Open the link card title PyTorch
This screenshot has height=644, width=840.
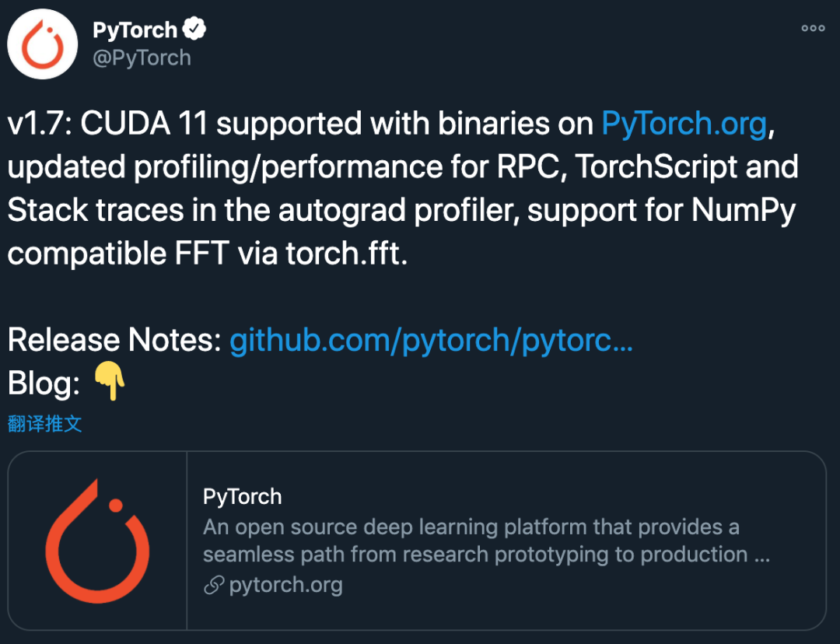click(x=242, y=497)
